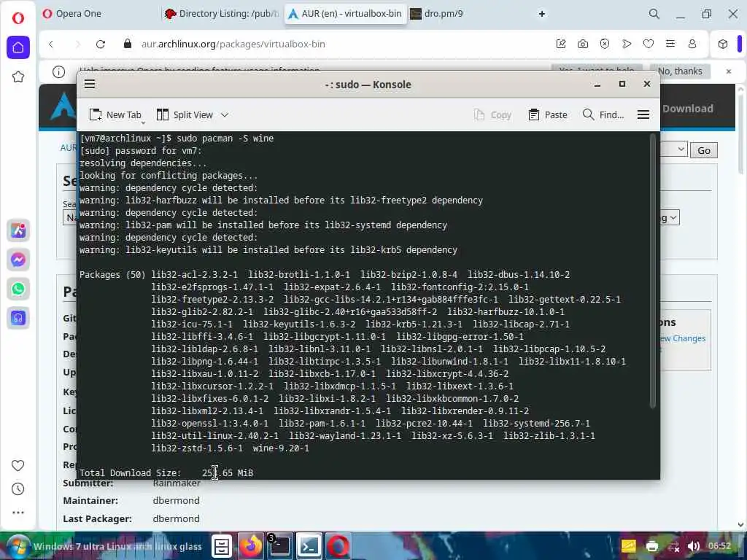Open the Opera menu logo
This screenshot has height=560, width=747.
(x=18, y=18)
